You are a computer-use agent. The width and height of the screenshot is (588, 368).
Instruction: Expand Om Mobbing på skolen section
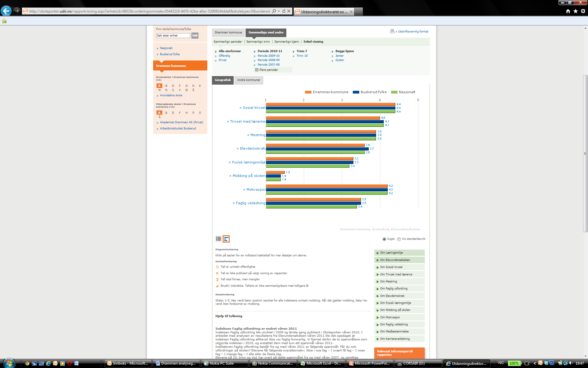point(399,310)
